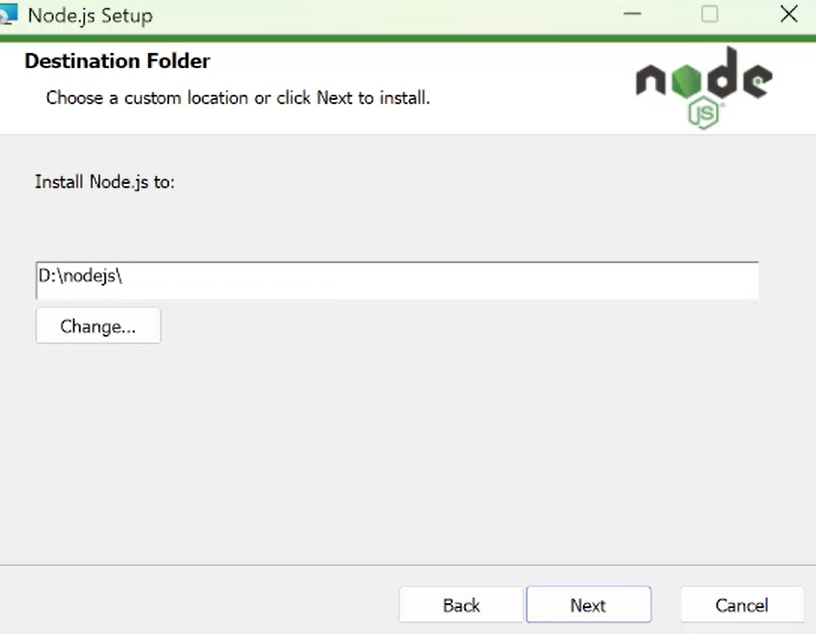Open the Change... folder browser
Viewport: 816px width, 634px height.
(98, 326)
